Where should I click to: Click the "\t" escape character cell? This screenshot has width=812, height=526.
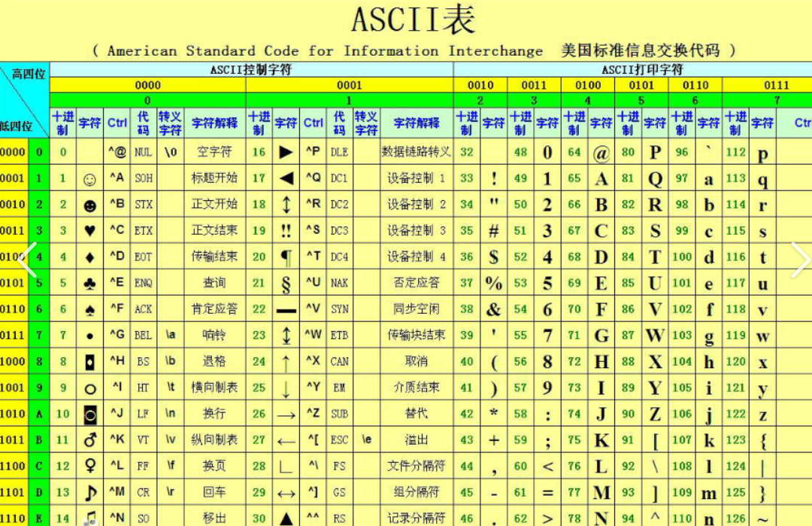coord(171,387)
